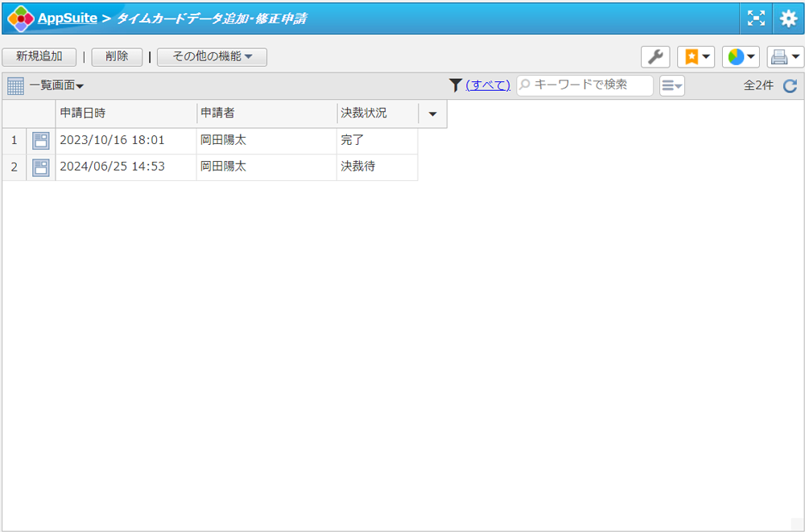Open detail icon for row 2
805x532 pixels.
click(40, 167)
